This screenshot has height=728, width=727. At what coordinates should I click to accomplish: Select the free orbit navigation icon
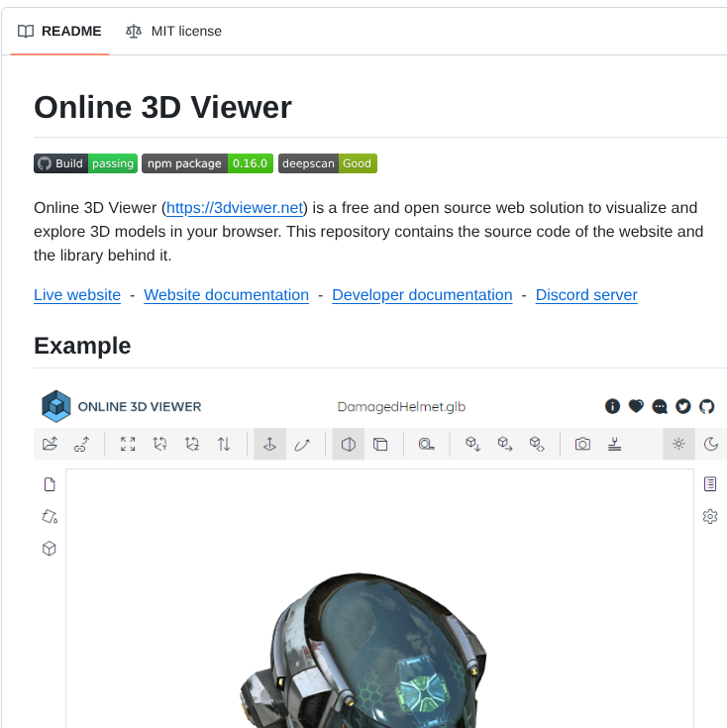(302, 444)
